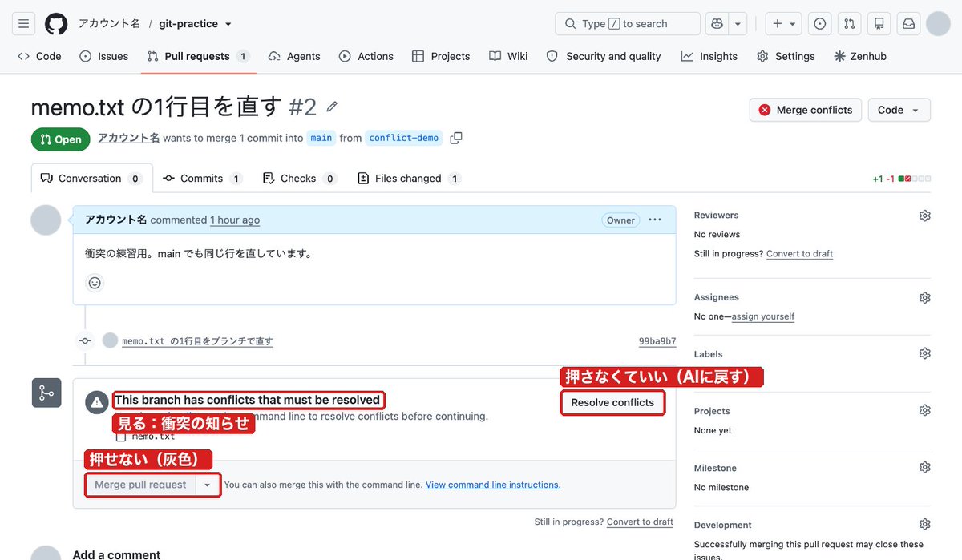Image resolution: width=962 pixels, height=560 pixels.
Task: Open the アカウント名 owner link in header
Action: click(x=109, y=24)
